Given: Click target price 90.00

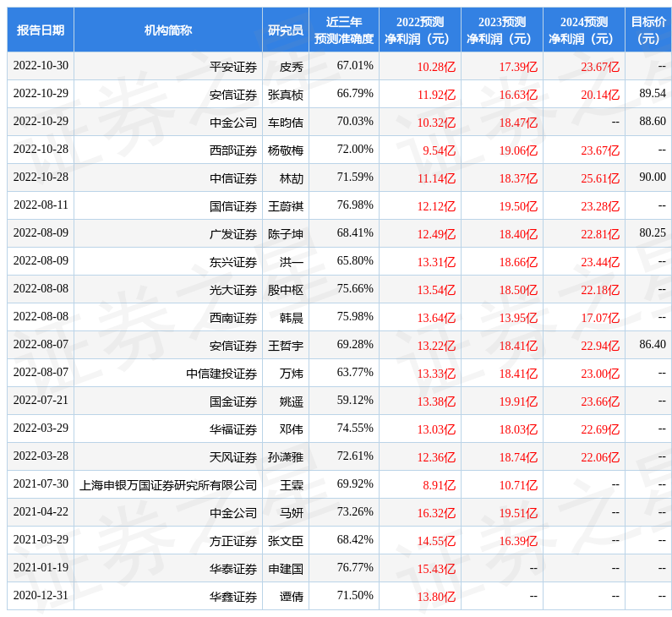Looking at the screenshot, I should (x=653, y=177).
